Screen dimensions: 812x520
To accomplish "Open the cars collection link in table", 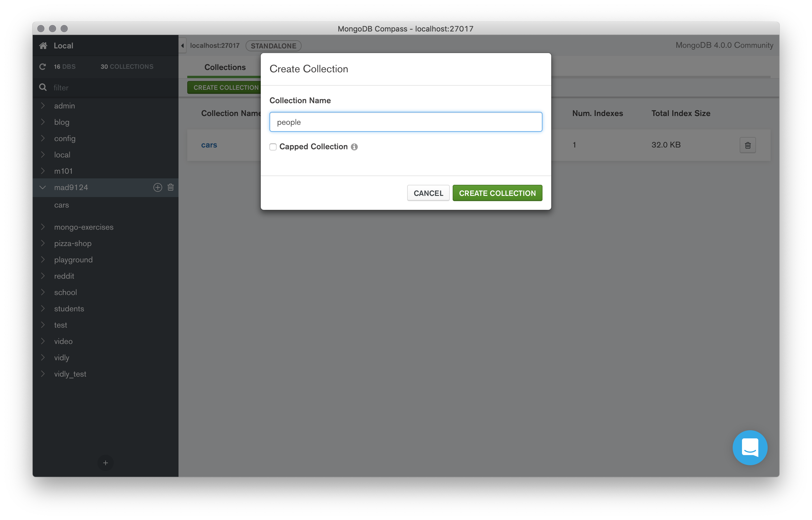I will pos(209,145).
